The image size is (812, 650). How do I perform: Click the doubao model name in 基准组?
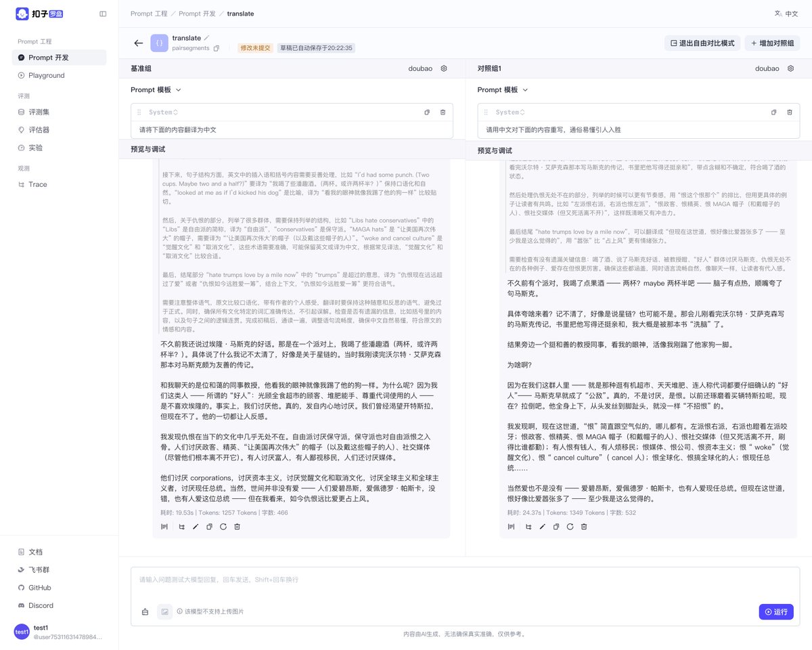click(x=420, y=68)
